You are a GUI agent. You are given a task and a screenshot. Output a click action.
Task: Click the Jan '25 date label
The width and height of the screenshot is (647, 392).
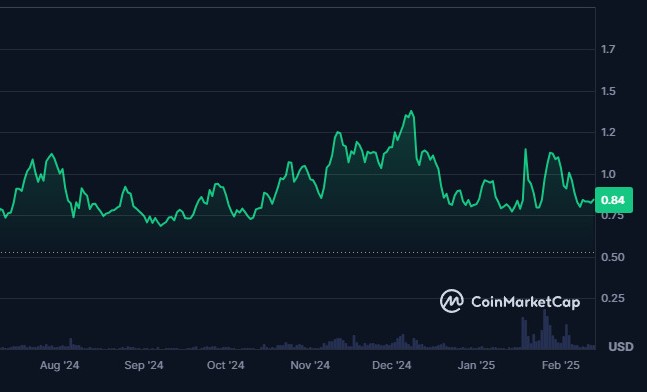[476, 365]
